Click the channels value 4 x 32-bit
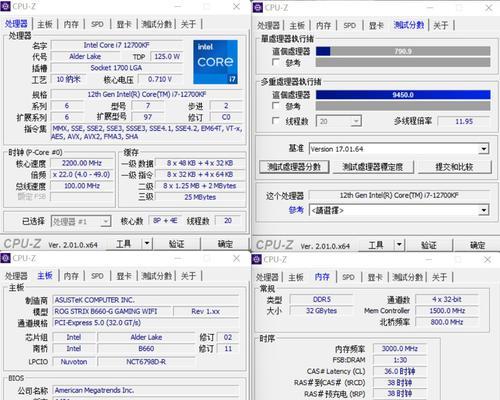Image resolution: width=500 pixels, height=400 pixels. coord(447,299)
